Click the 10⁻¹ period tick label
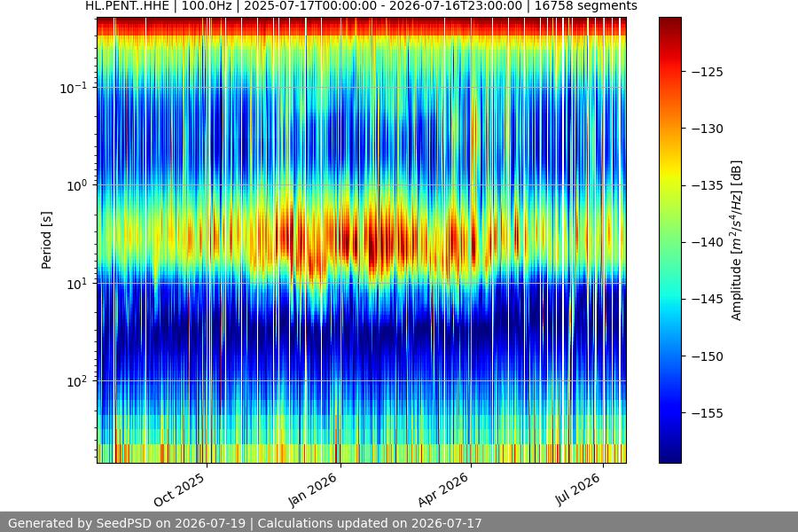The image size is (798, 532). pyautogui.click(x=74, y=88)
